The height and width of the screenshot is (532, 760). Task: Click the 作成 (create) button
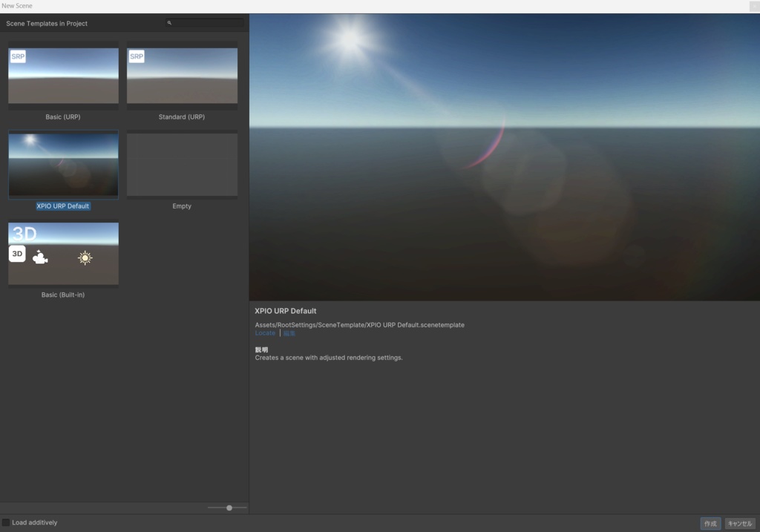[x=710, y=523]
